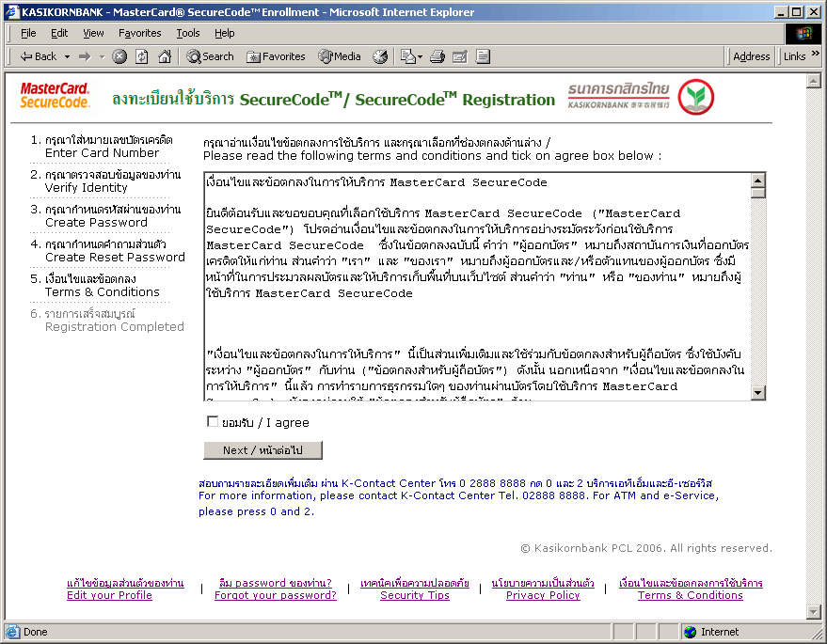The image size is (827, 644).
Task: Refresh the page with the Refresh icon
Action: click(142, 56)
